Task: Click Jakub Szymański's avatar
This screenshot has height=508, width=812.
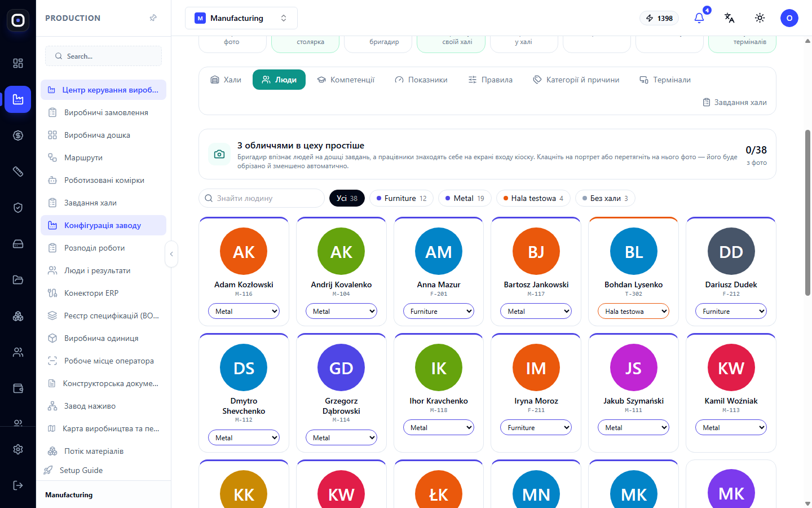Action: pyautogui.click(x=633, y=367)
